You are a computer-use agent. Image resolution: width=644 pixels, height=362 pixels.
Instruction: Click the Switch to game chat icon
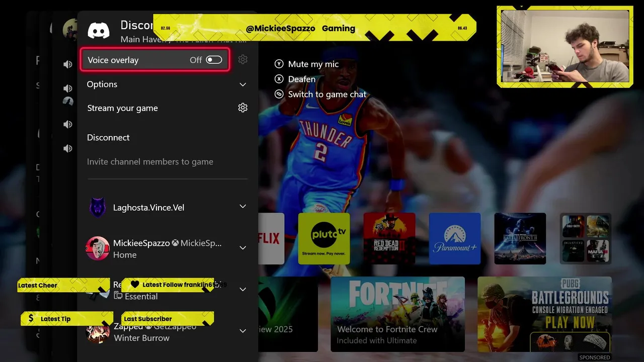tap(279, 94)
